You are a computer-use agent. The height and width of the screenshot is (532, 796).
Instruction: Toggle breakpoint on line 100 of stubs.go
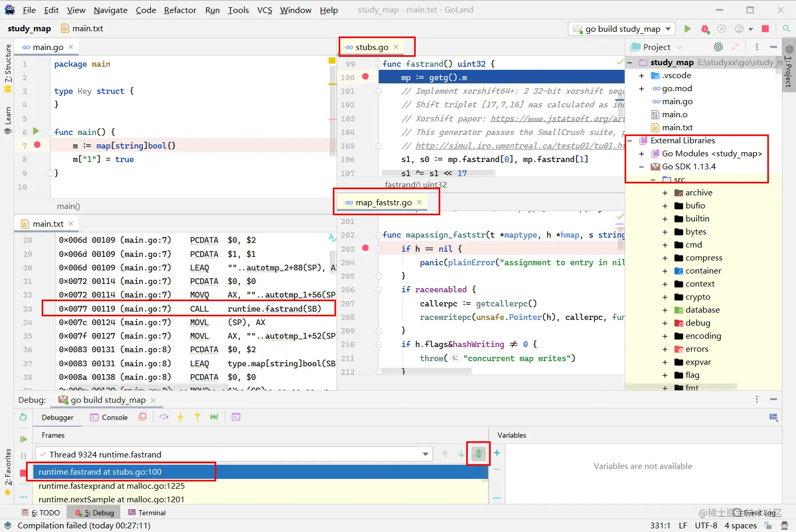click(x=366, y=77)
